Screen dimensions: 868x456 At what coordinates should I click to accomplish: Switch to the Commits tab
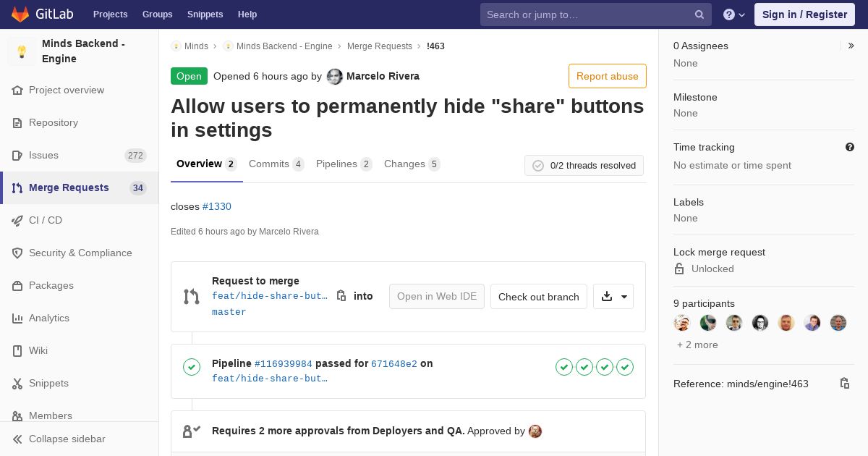[276, 164]
